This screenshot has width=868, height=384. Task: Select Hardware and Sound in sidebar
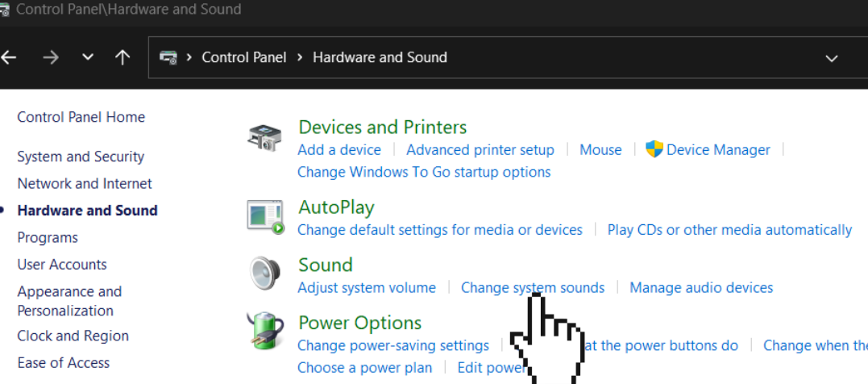point(88,211)
